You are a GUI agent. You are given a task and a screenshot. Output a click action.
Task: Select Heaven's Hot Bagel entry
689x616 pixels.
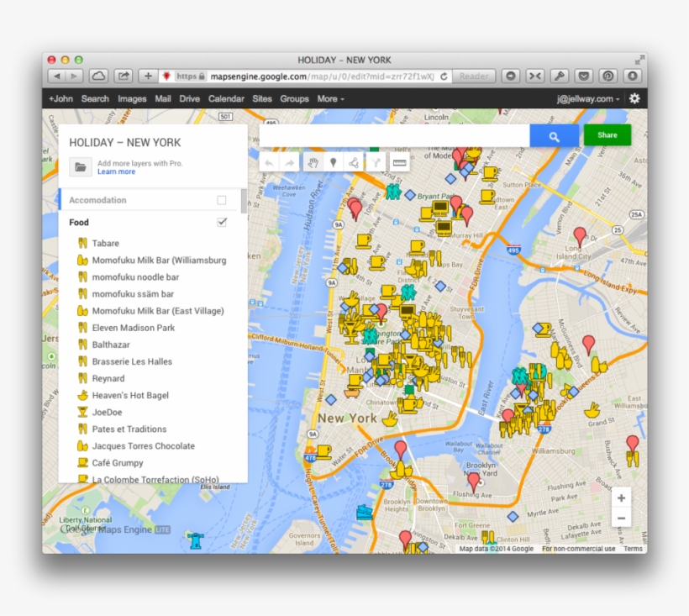coord(130,396)
